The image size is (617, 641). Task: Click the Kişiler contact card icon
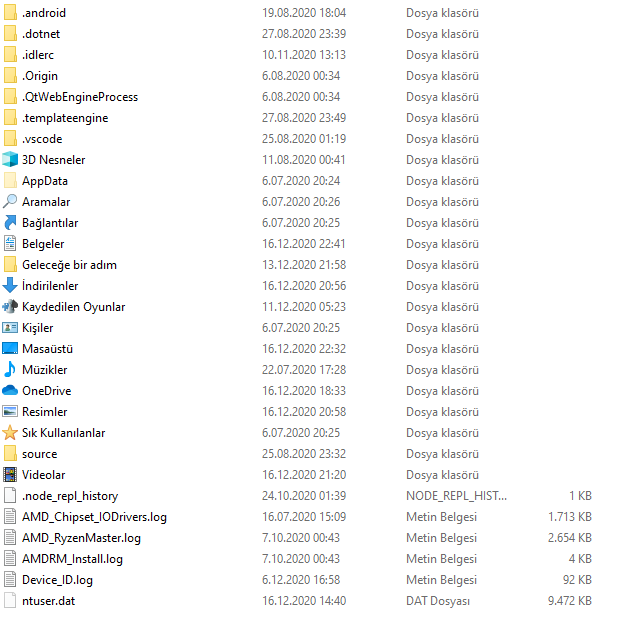point(10,328)
